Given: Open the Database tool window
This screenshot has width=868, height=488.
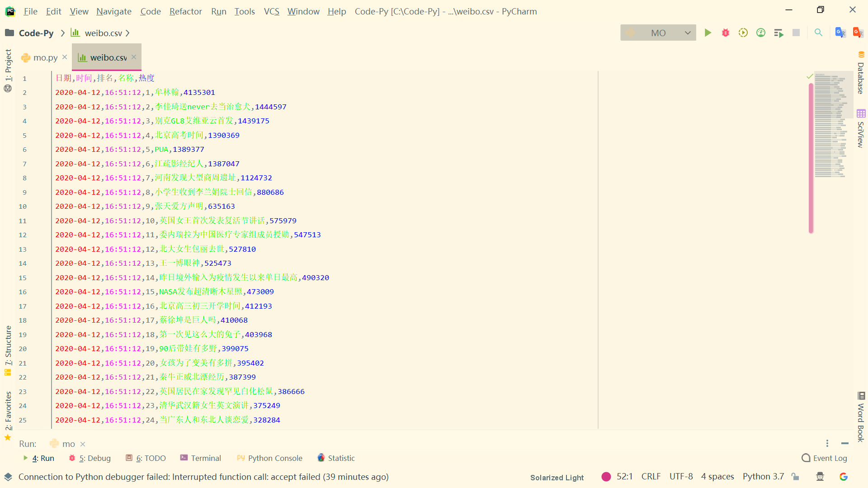Looking at the screenshot, I should click(861, 72).
